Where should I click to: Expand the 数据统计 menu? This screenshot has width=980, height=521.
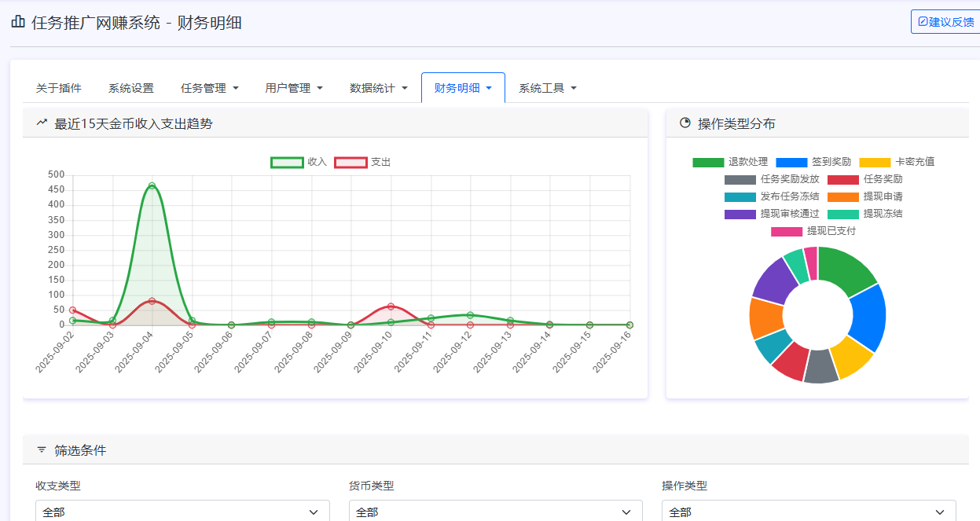376,88
